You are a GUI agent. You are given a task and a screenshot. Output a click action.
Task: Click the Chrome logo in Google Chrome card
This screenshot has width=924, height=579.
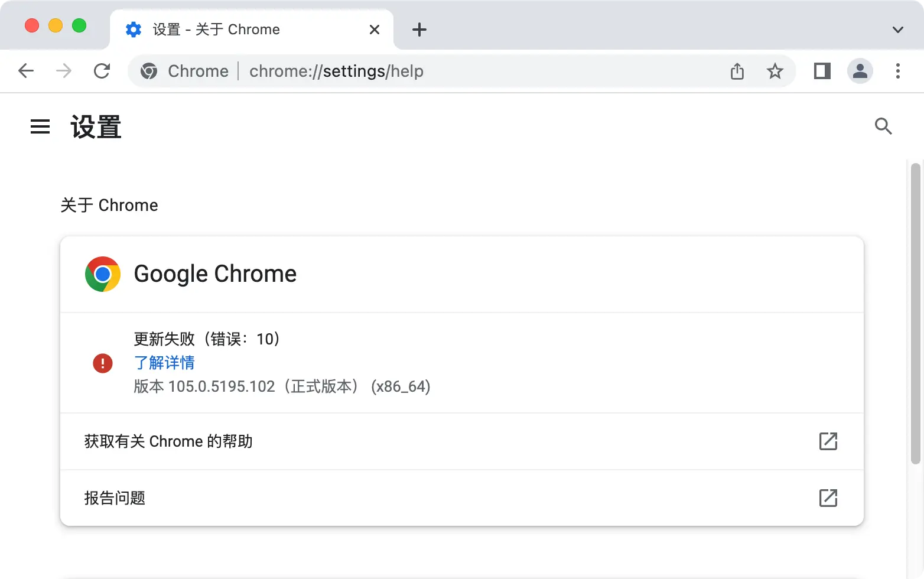click(x=102, y=274)
